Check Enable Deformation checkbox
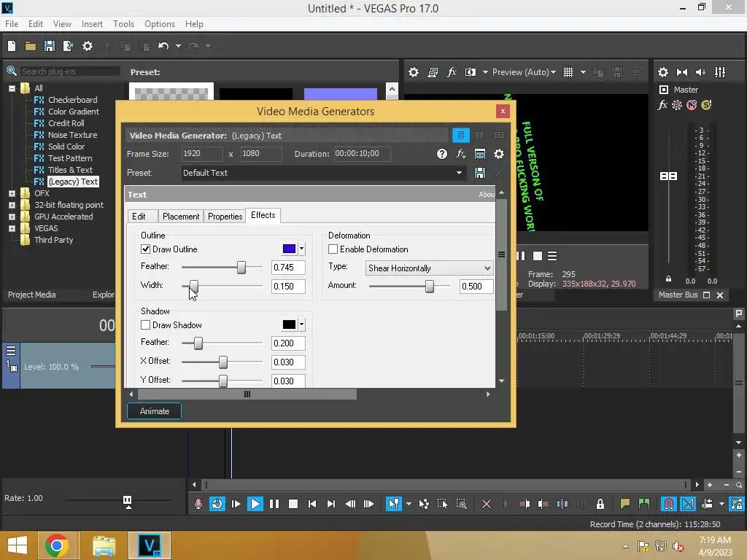This screenshot has height=560, width=747. 333,249
